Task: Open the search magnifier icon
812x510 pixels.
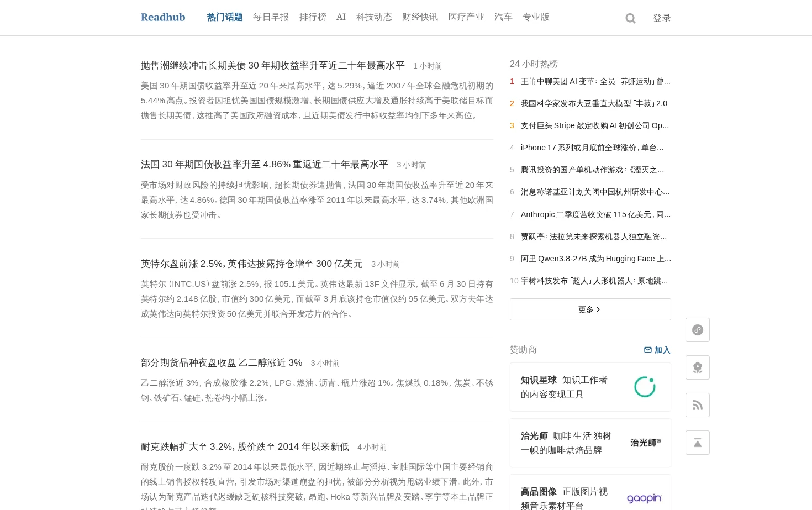Action: [x=630, y=19]
